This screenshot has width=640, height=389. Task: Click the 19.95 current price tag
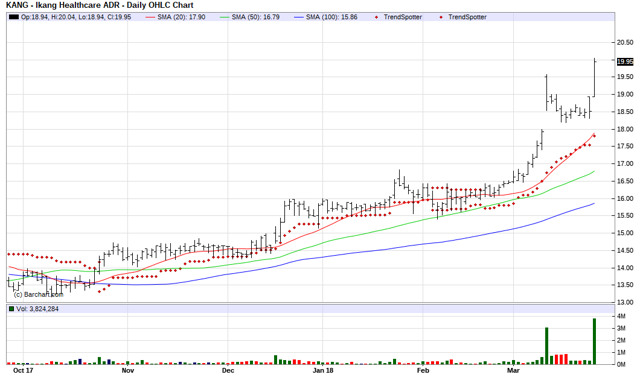624,62
